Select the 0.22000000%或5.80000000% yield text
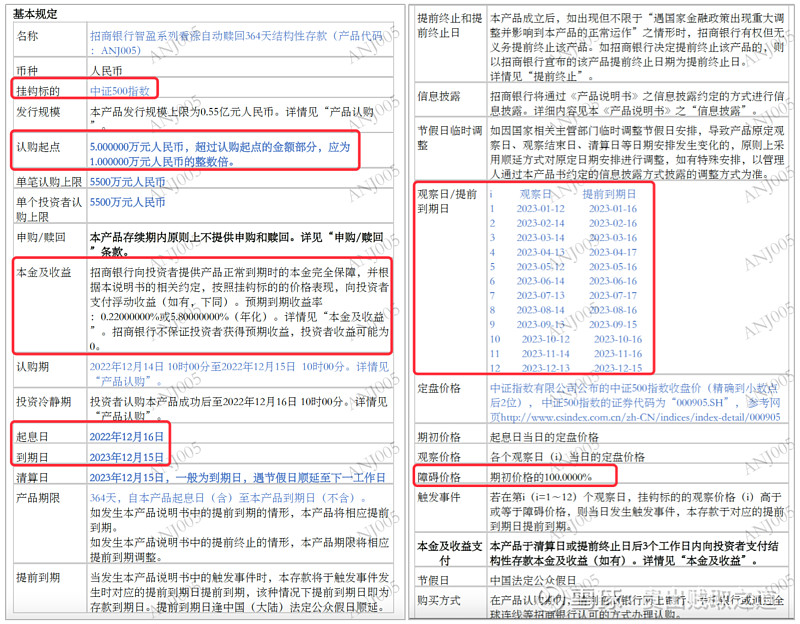 [x=166, y=317]
